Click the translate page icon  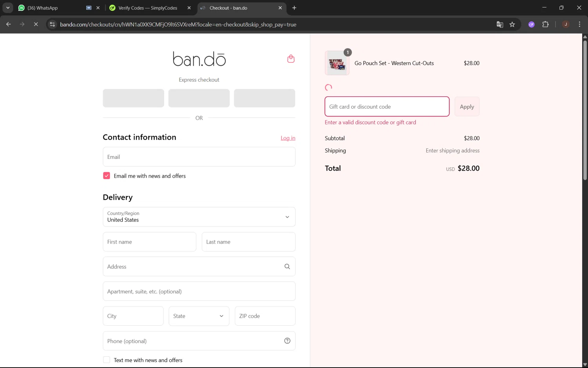(500, 24)
